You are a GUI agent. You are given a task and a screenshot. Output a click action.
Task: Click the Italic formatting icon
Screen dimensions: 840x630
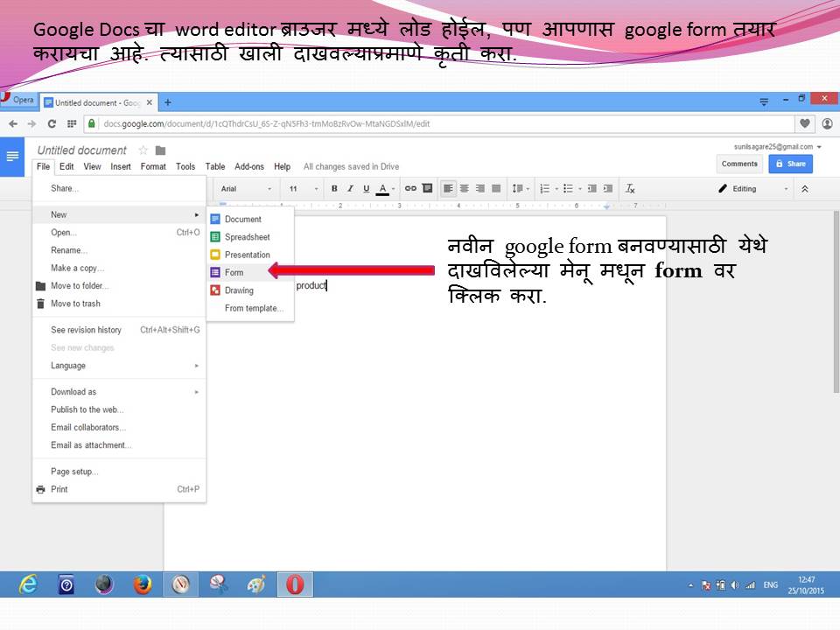click(350, 189)
